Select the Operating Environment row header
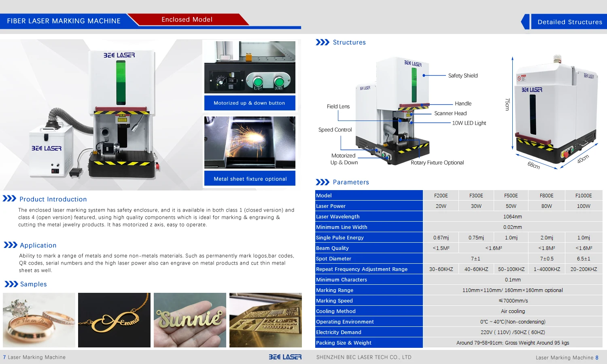The width and height of the screenshot is (607, 364). point(369,322)
